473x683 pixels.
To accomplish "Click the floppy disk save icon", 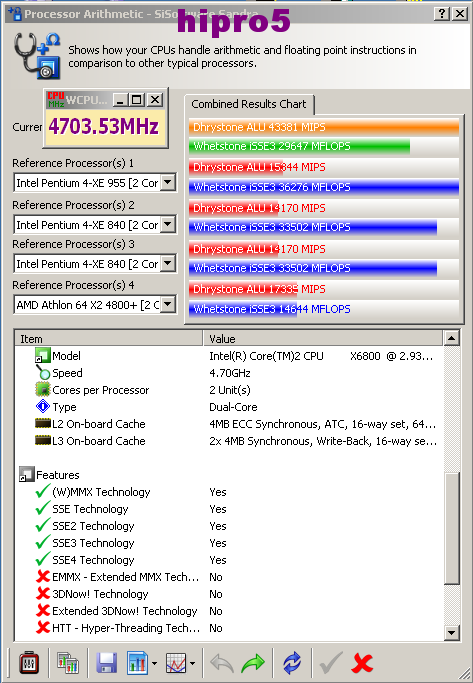I will (106, 663).
